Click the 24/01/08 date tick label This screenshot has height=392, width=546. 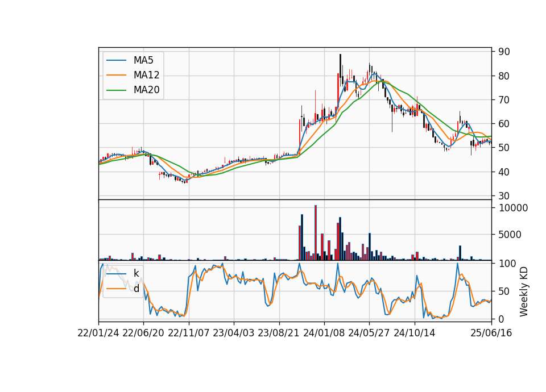(x=324, y=333)
